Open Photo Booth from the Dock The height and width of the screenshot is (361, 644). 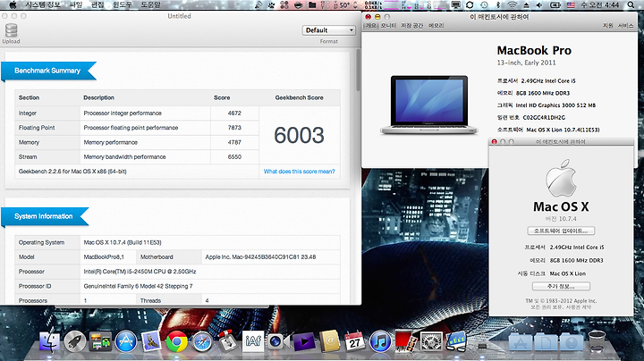pyautogui.click(x=406, y=341)
